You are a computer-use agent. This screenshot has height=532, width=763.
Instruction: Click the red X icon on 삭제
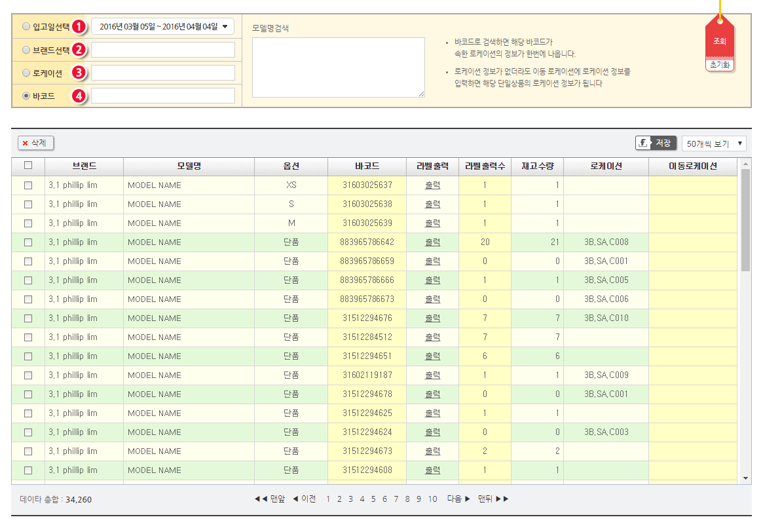click(x=26, y=143)
